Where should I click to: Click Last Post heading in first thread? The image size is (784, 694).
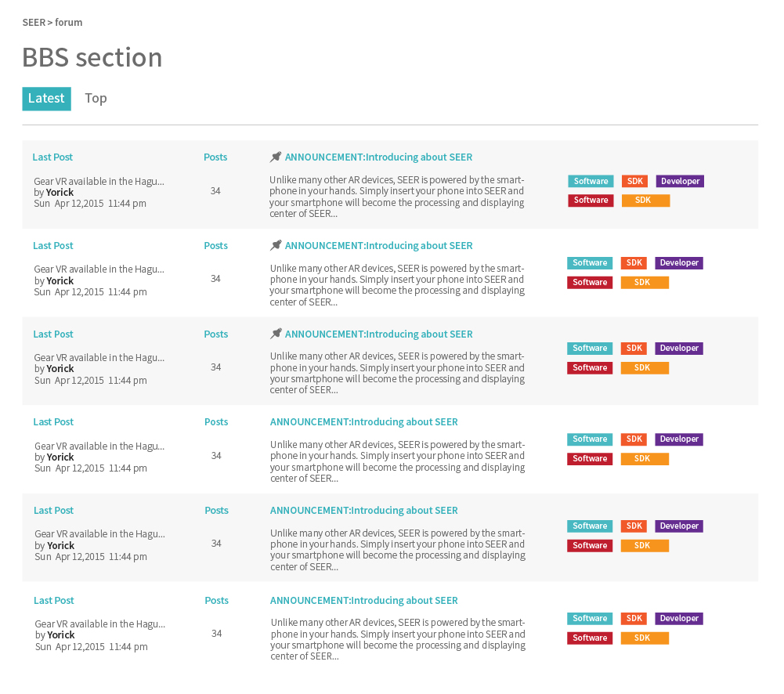click(52, 157)
